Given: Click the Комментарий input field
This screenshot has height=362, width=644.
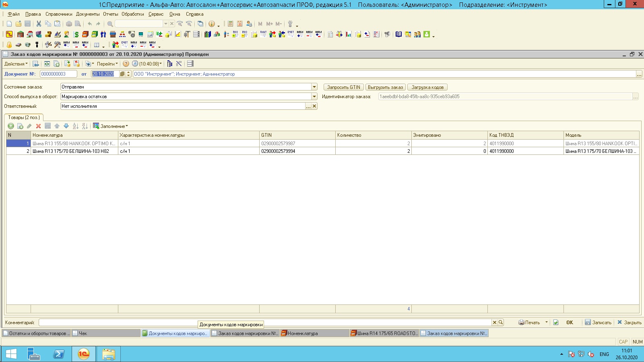Looking at the screenshot, I should tap(265, 322).
